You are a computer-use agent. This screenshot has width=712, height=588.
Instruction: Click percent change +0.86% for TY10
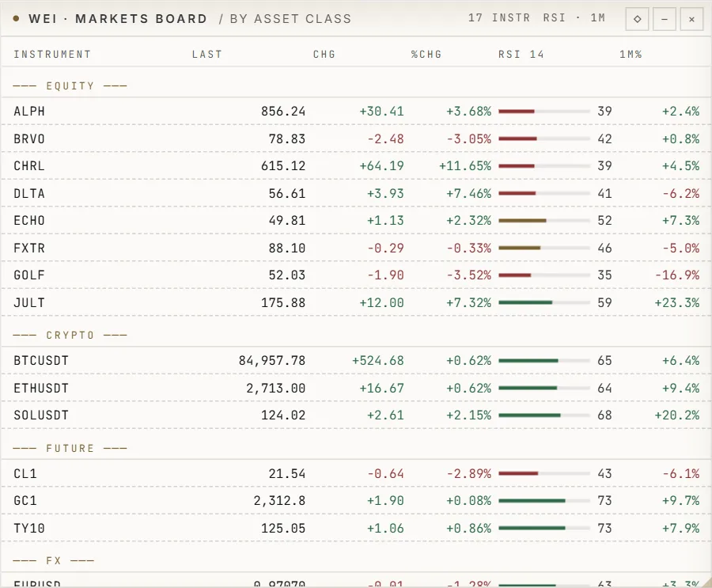coord(469,528)
